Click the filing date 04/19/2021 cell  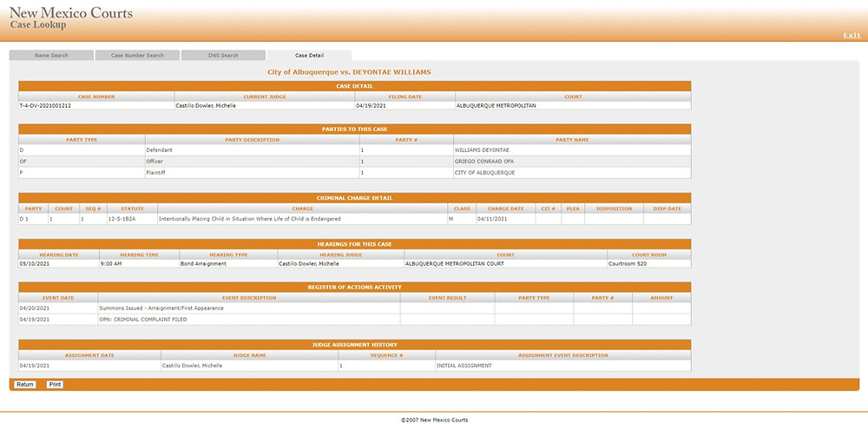point(404,105)
